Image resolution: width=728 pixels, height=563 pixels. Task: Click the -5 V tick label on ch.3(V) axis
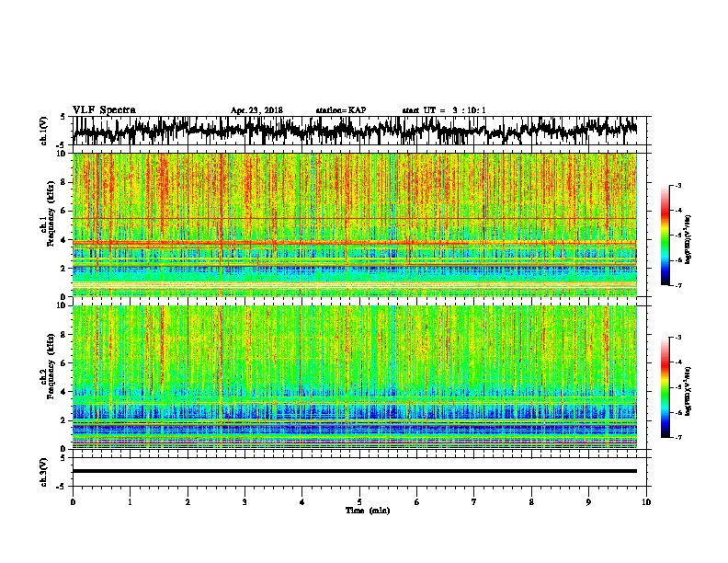coord(62,487)
